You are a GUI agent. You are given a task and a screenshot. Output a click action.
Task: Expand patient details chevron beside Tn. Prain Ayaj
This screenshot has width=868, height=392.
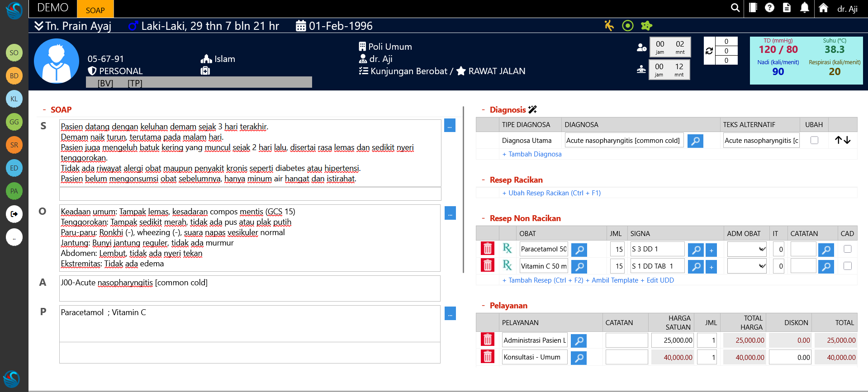pos(39,26)
